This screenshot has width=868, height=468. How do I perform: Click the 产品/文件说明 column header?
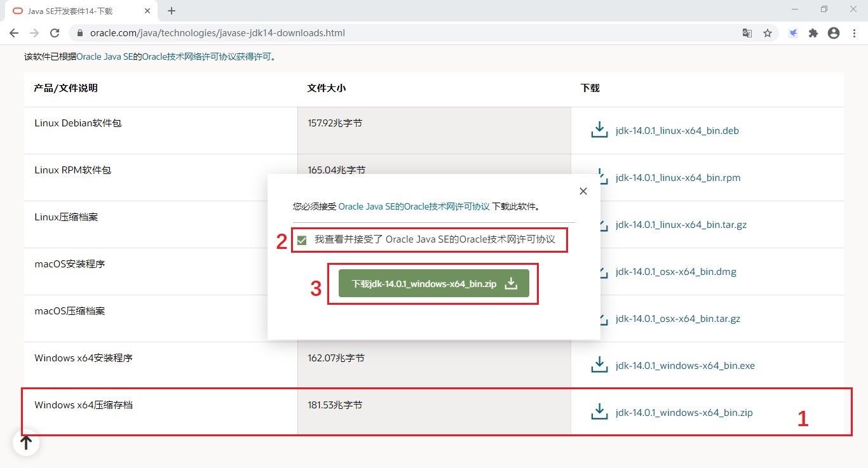(66, 88)
